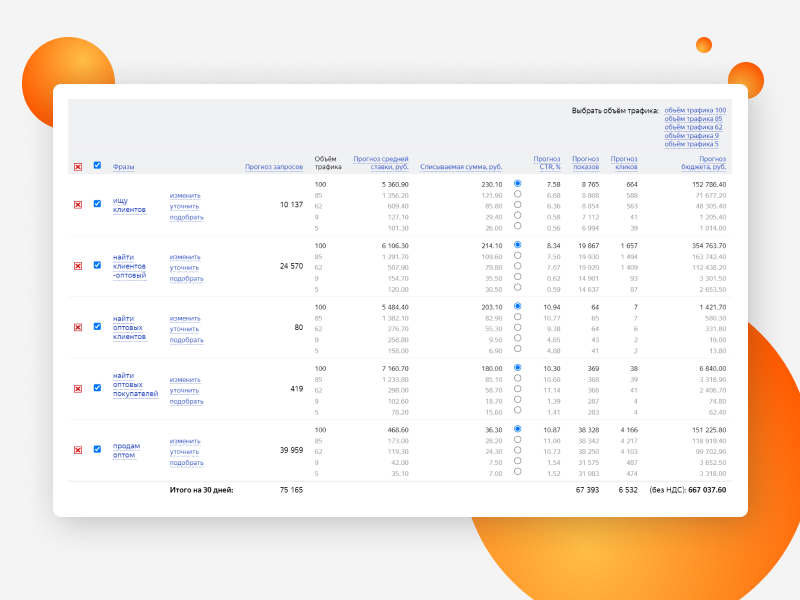Image resolution: width=800 pixels, height=600 pixels.
Task: Click the total impressions value '67 393'
Action: 587,490
